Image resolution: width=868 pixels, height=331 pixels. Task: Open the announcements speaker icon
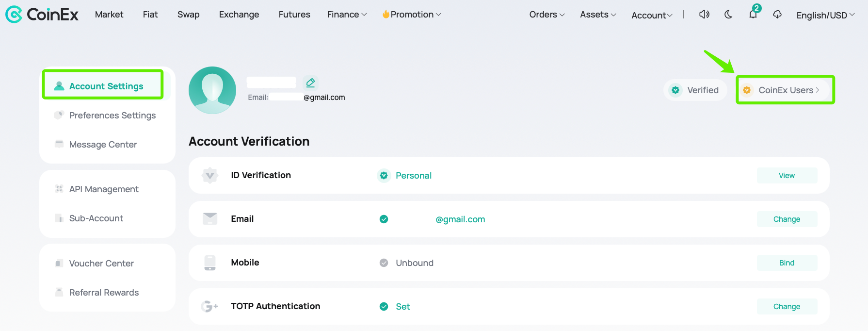(704, 15)
